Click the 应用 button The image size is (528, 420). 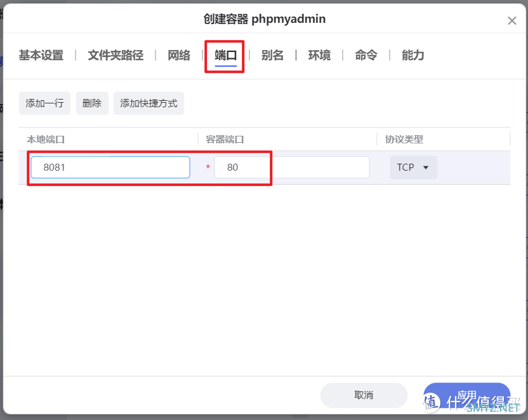466,395
